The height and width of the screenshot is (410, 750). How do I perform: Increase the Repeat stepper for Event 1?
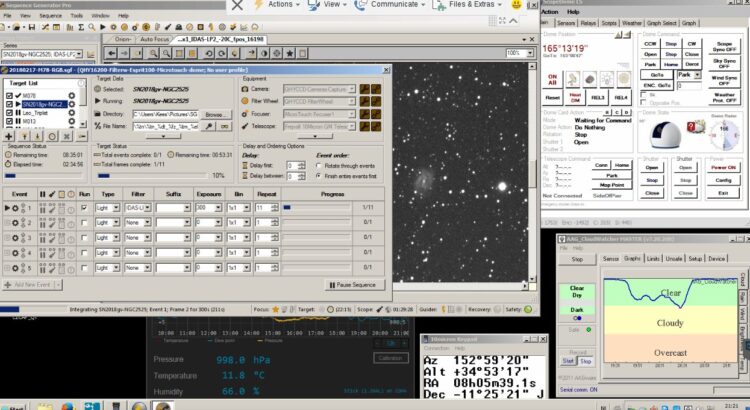click(x=275, y=206)
